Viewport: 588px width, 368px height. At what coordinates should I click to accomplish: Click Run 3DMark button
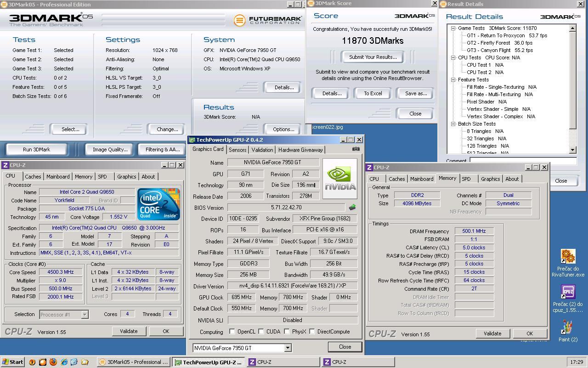click(x=36, y=149)
